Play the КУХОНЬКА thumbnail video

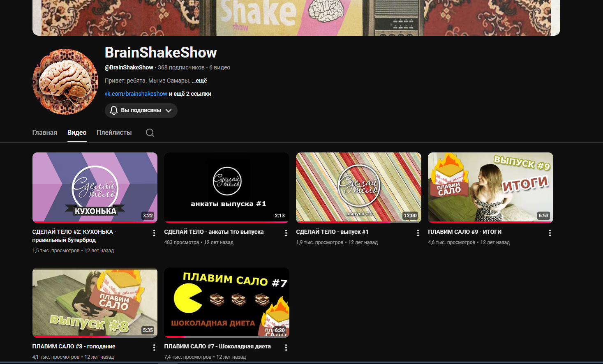point(95,187)
